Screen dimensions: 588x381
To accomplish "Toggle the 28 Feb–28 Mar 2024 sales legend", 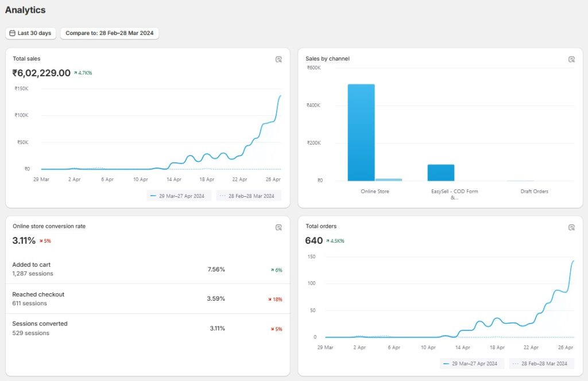I will coord(248,196).
